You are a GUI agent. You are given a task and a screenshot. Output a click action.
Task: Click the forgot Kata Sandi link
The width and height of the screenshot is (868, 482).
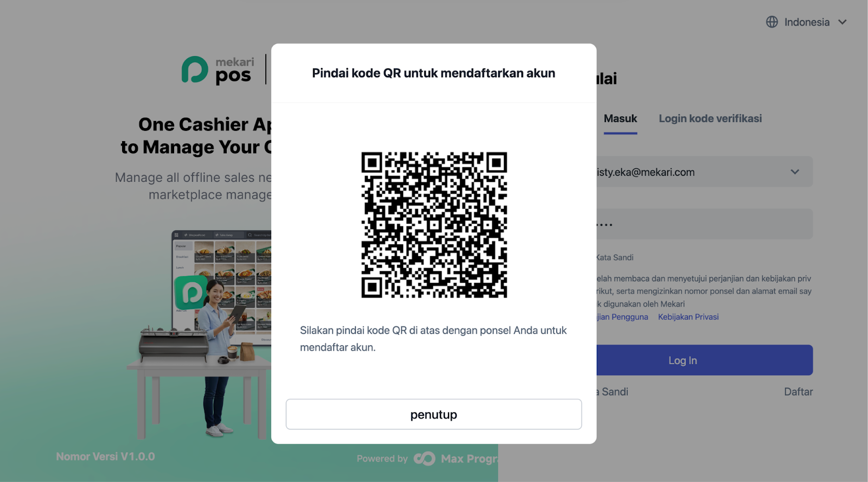(x=612, y=392)
